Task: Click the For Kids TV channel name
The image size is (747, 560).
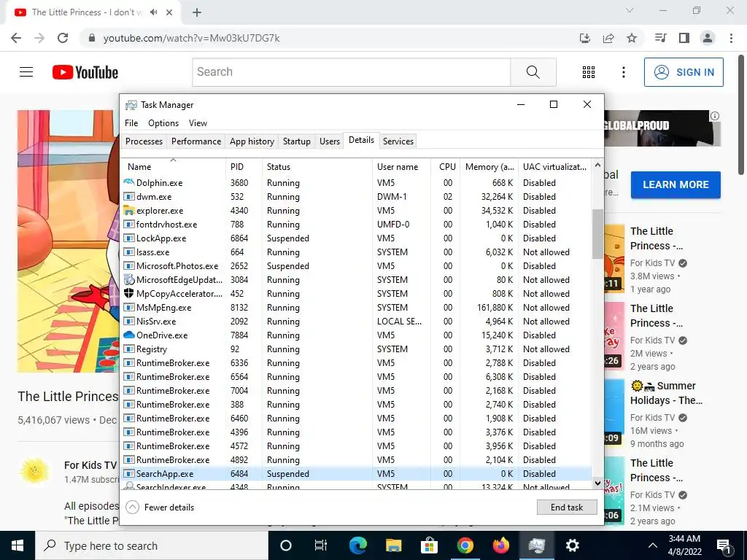Action: click(90, 464)
